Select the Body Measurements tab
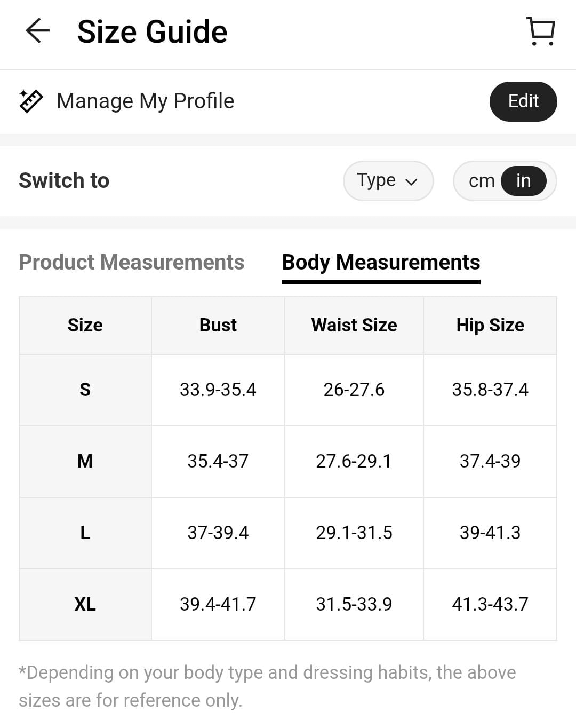Image resolution: width=576 pixels, height=728 pixels. [x=381, y=262]
